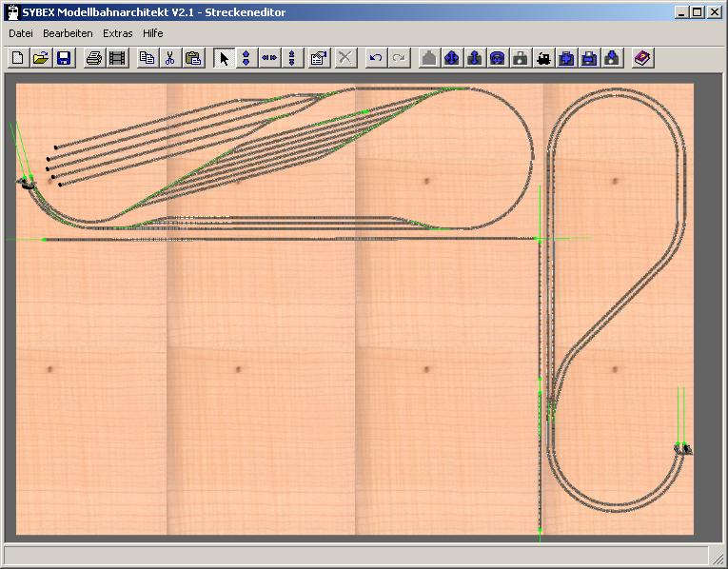Open the Datei menu
The height and width of the screenshot is (569, 728).
[21, 33]
